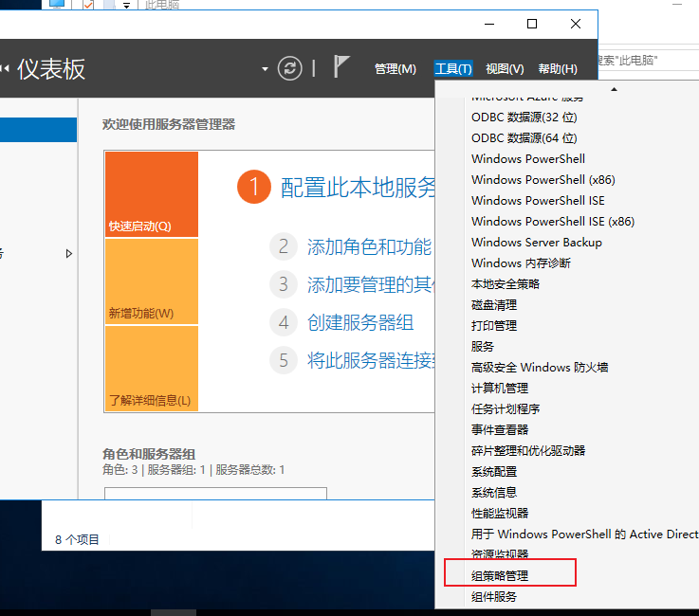Viewport: 699px width, 616px height.
Task: Click the refresh icon in Server Manager header
Action: 290,68
